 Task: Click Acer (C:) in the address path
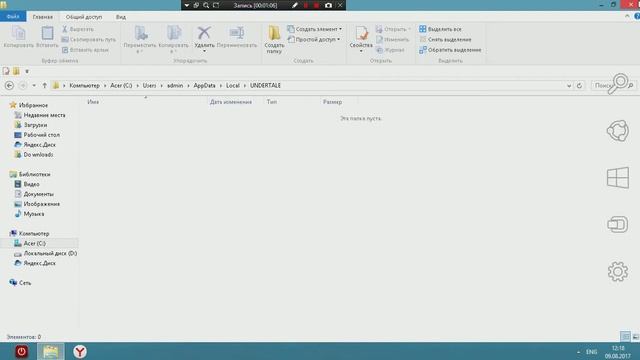[121, 86]
